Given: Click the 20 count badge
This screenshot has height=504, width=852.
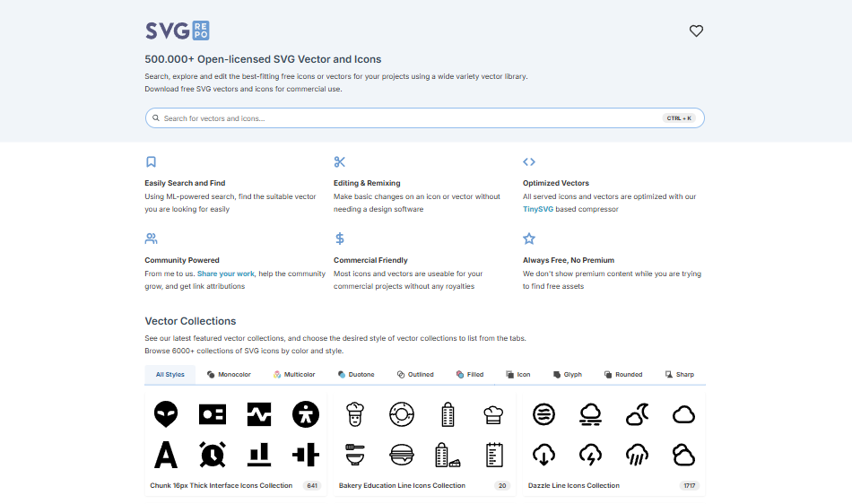Looking at the screenshot, I should (x=502, y=485).
